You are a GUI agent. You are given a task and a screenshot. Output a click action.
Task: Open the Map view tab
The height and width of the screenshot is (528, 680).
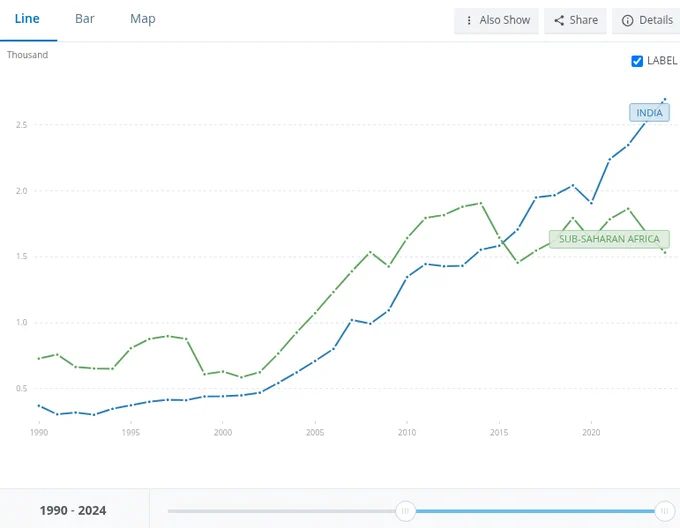coord(143,19)
